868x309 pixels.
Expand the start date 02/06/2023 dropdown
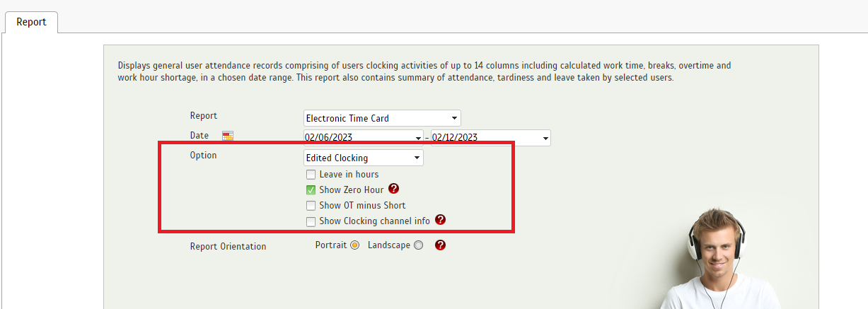(418, 138)
